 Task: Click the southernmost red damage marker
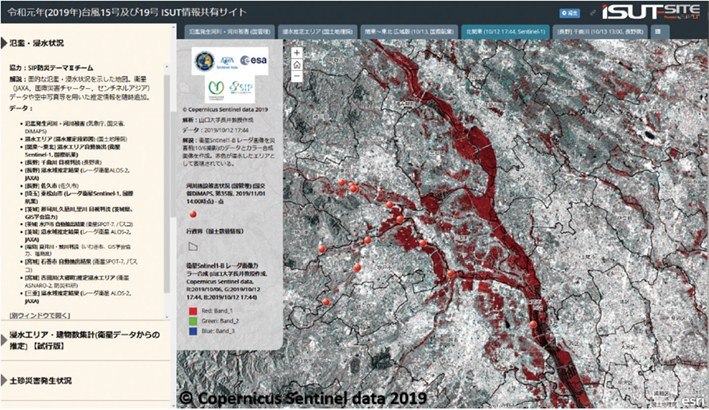pyautogui.click(x=534, y=324)
